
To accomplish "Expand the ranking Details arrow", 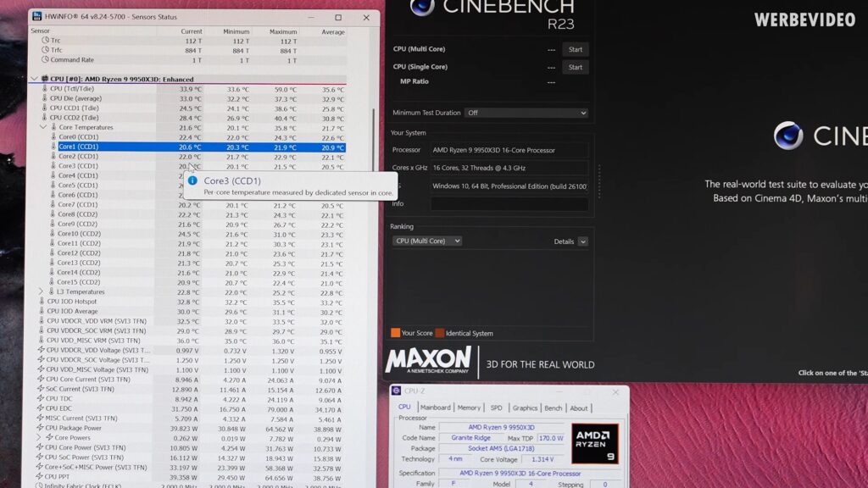I will click(583, 241).
